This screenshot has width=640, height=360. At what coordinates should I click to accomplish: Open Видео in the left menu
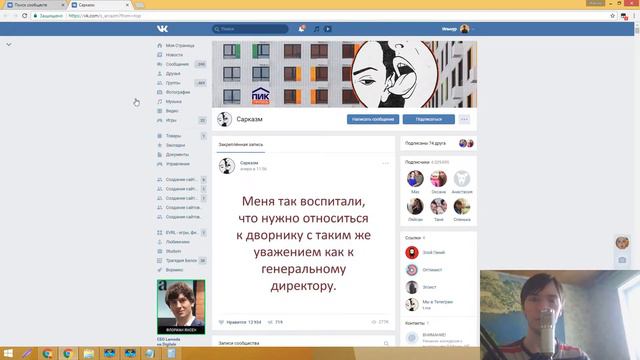point(172,111)
